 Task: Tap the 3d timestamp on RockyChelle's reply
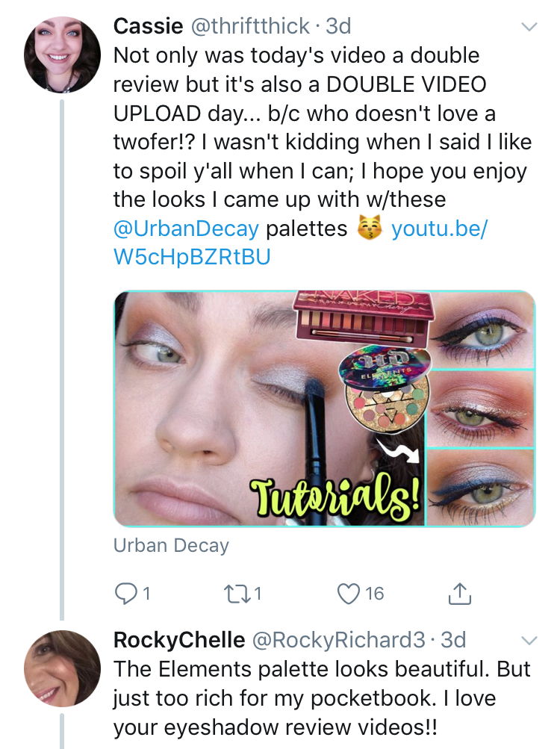pos(454,641)
